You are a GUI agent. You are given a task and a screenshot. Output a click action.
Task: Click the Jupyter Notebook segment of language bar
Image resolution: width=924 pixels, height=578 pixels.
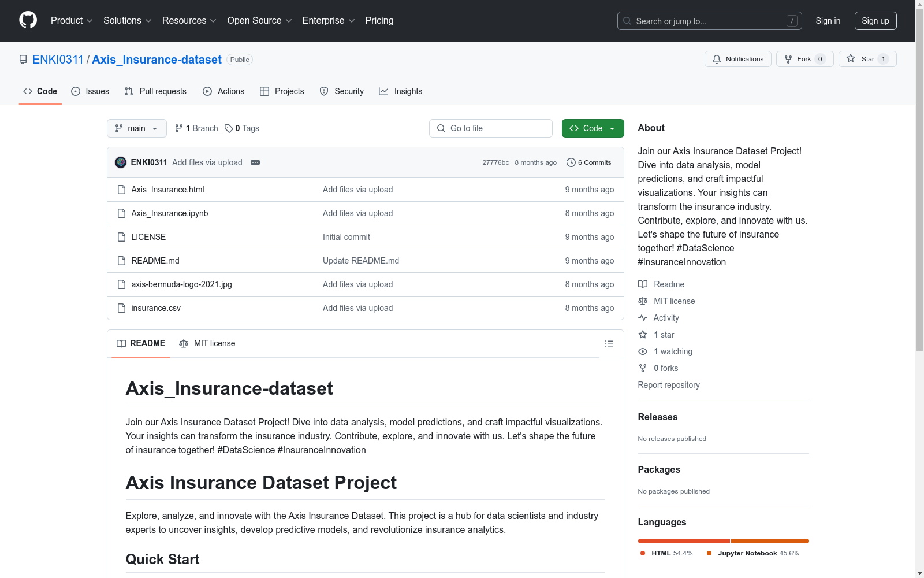click(x=770, y=541)
